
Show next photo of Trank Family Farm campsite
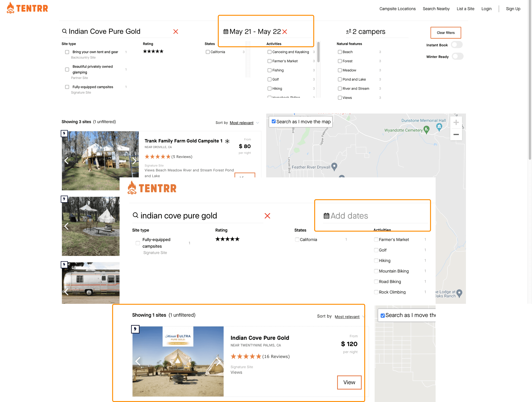134,161
